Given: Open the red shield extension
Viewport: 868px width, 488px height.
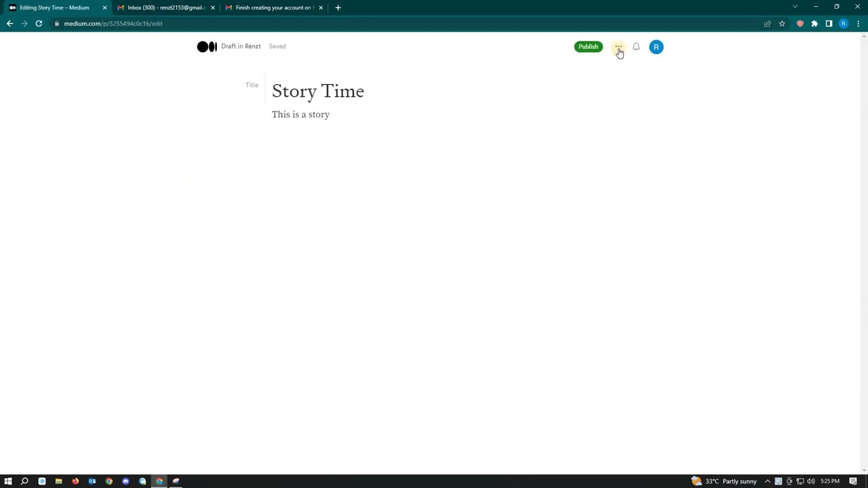Looking at the screenshot, I should 800,24.
